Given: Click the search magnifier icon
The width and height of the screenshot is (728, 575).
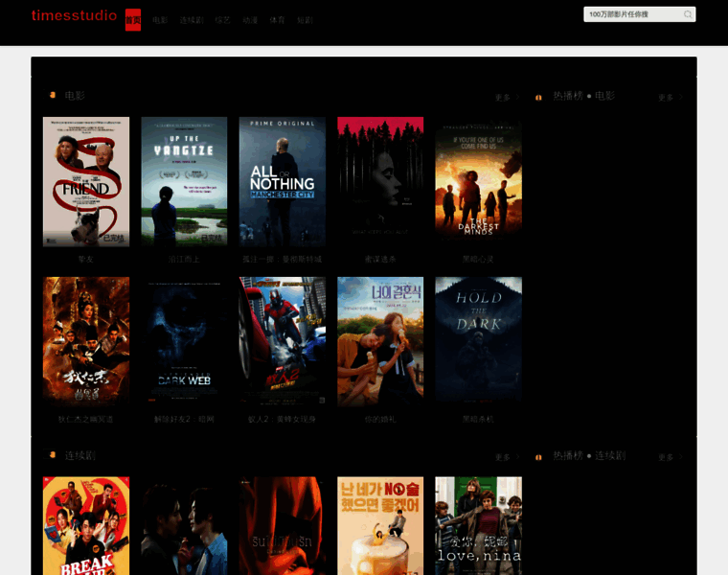Looking at the screenshot, I should click(x=688, y=14).
